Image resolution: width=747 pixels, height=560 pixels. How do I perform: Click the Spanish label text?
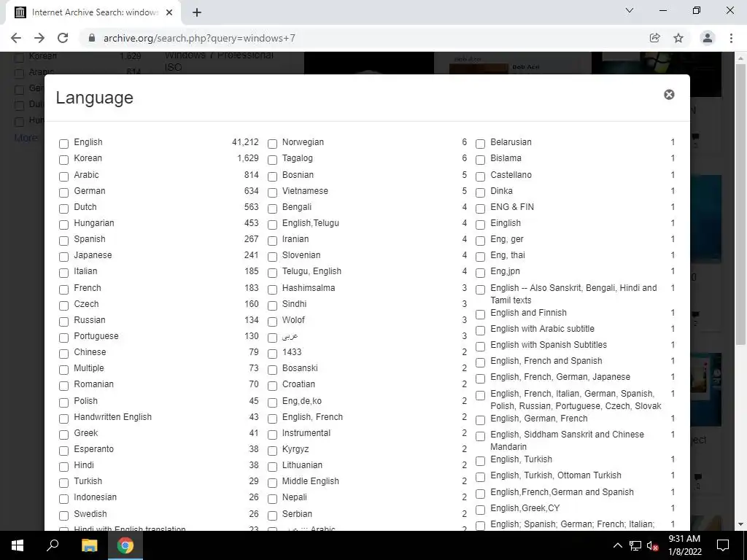[x=90, y=239]
